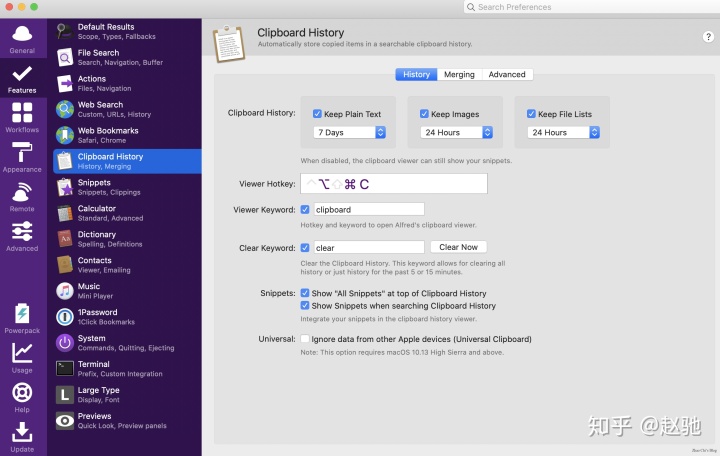
Task: Open Keep Images 24 Hours dropdown
Action: [456, 132]
